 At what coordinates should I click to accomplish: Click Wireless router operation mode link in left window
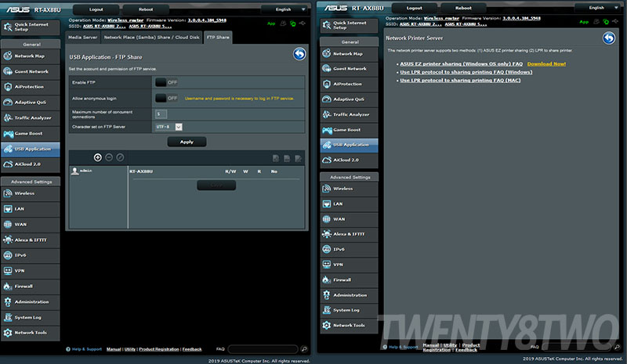125,20
